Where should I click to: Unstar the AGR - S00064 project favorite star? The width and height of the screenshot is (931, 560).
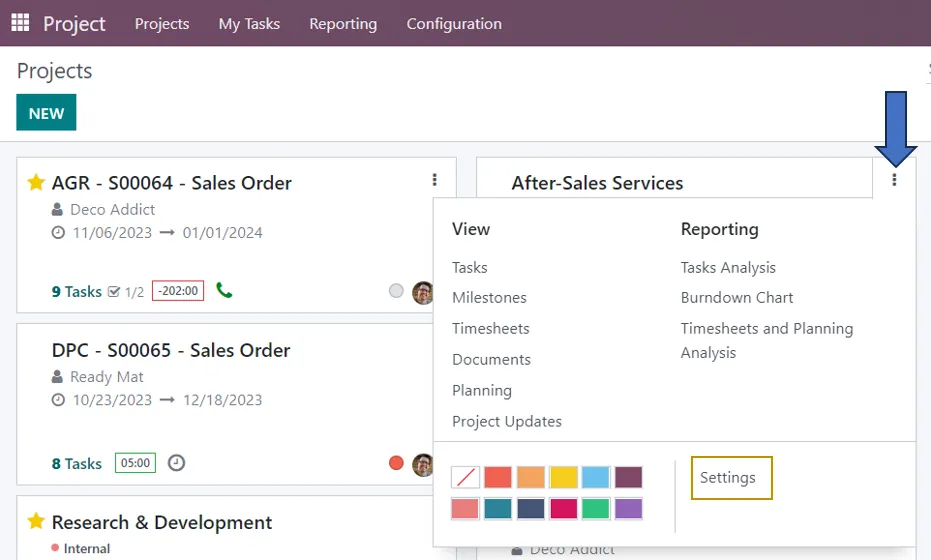(x=36, y=182)
